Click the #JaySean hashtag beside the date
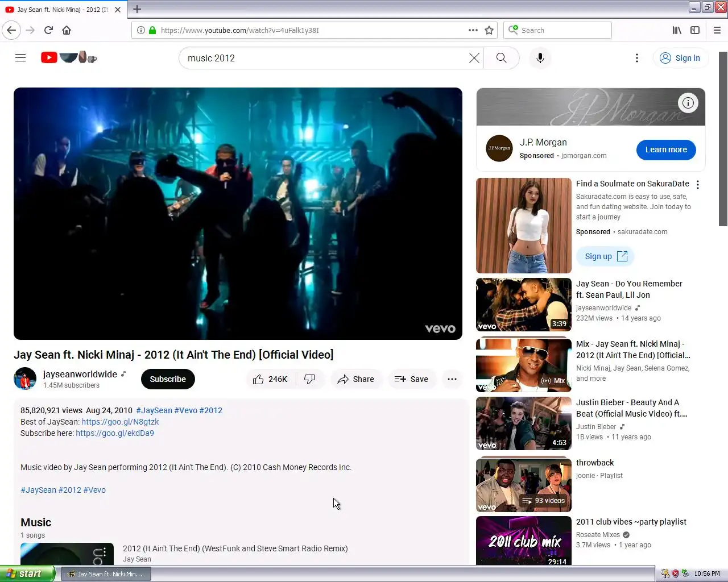 coord(154,410)
